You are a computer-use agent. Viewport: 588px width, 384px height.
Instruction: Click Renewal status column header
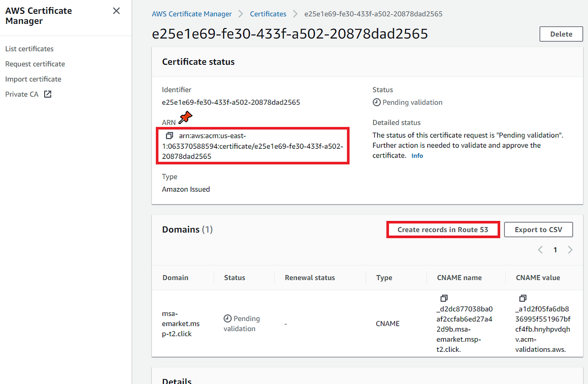(x=310, y=277)
